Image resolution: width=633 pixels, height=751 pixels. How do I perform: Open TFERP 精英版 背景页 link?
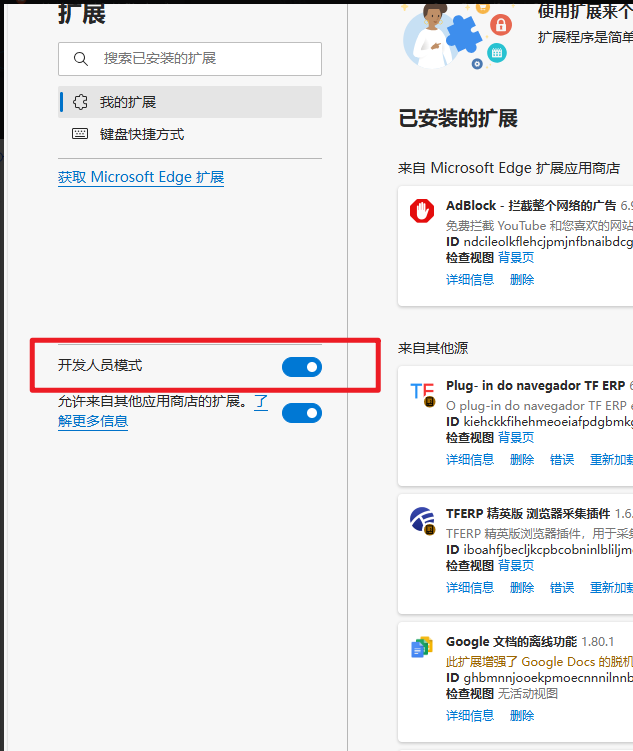pyautogui.click(x=516, y=566)
